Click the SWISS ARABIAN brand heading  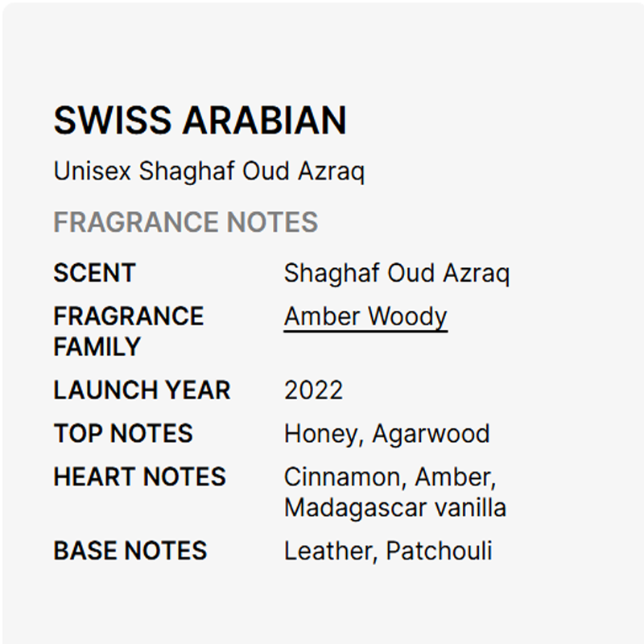click(x=200, y=121)
